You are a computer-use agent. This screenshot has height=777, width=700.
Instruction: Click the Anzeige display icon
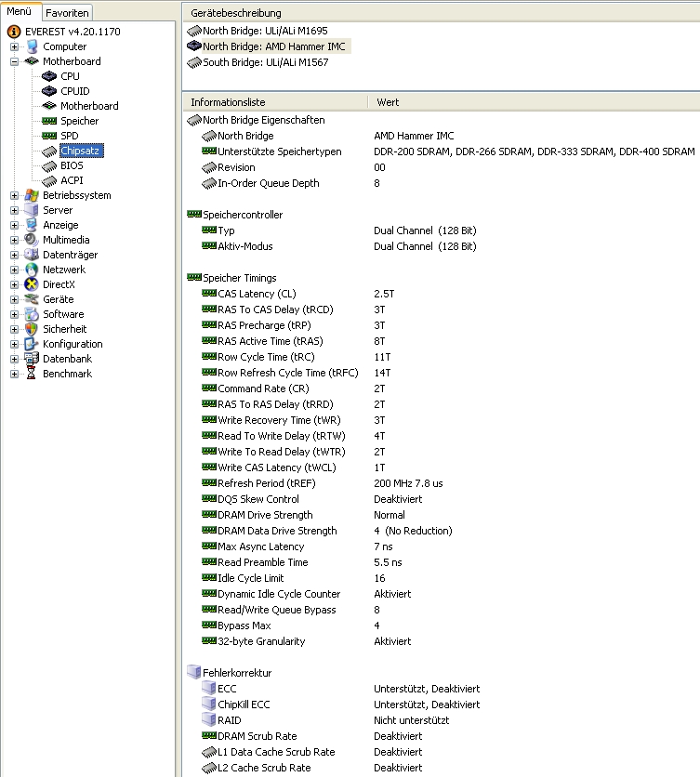tap(32, 225)
